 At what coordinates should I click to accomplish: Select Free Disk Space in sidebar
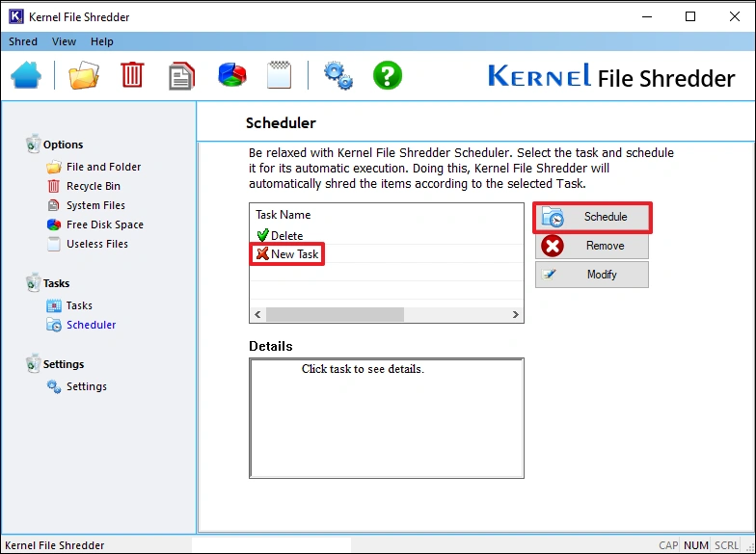click(x=104, y=224)
